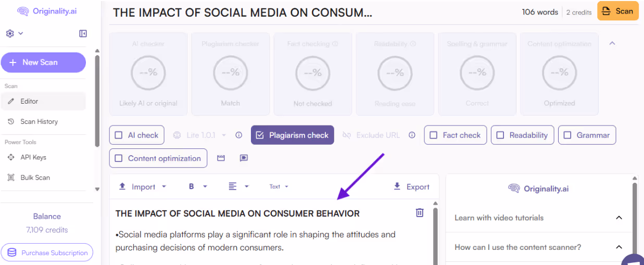Click the Originality.ai logo in help panel
The height and width of the screenshot is (265, 644).
(x=538, y=188)
